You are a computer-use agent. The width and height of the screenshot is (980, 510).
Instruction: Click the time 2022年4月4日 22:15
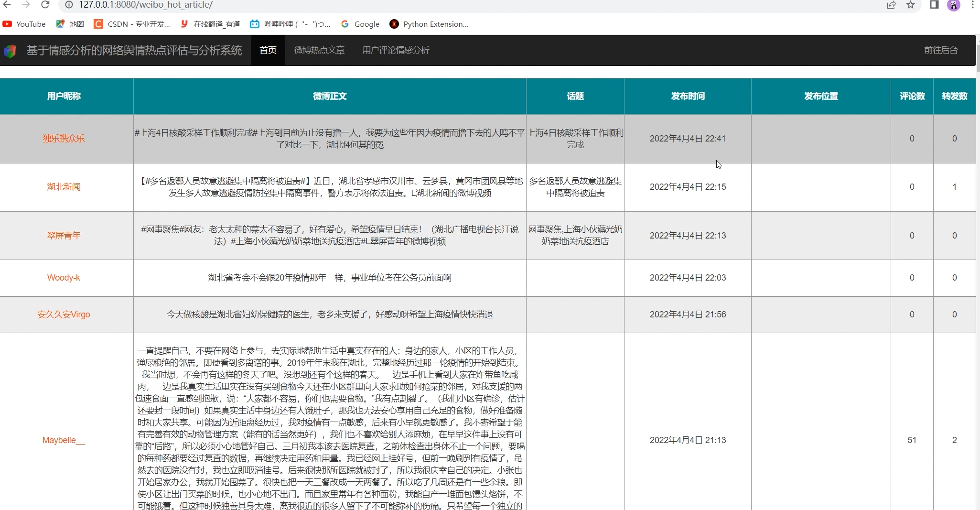click(688, 187)
